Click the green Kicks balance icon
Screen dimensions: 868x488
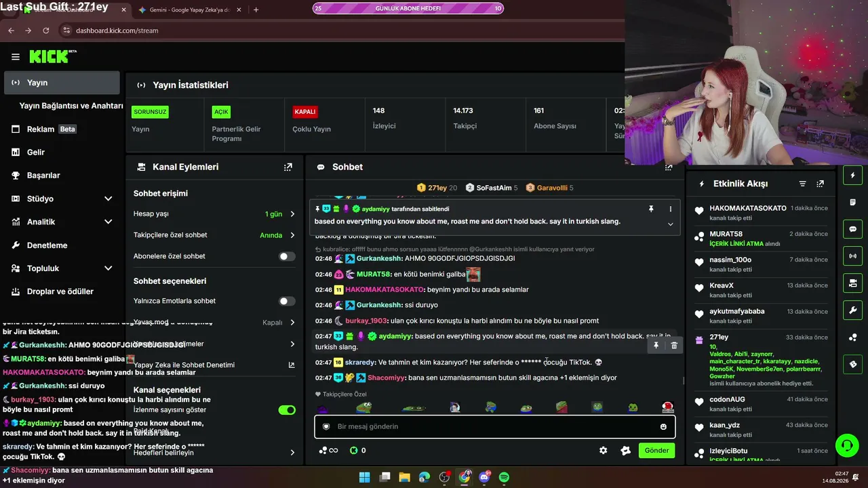(354, 451)
